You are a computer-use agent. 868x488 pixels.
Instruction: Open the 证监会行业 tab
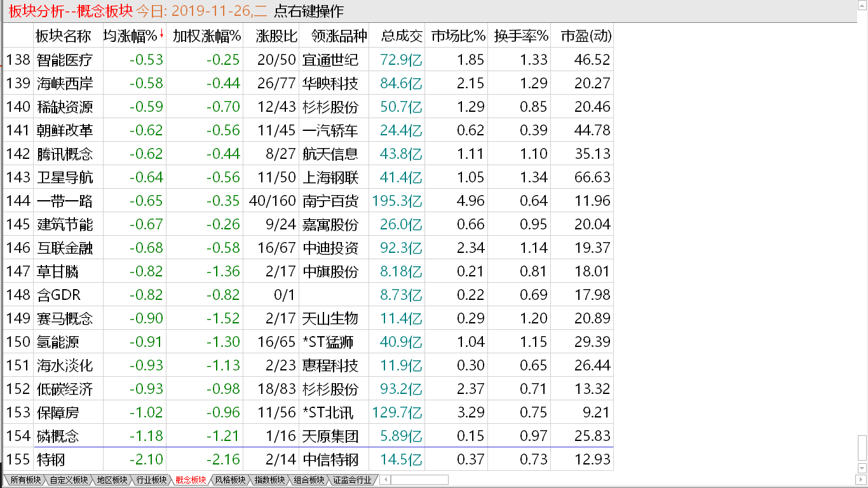352,480
